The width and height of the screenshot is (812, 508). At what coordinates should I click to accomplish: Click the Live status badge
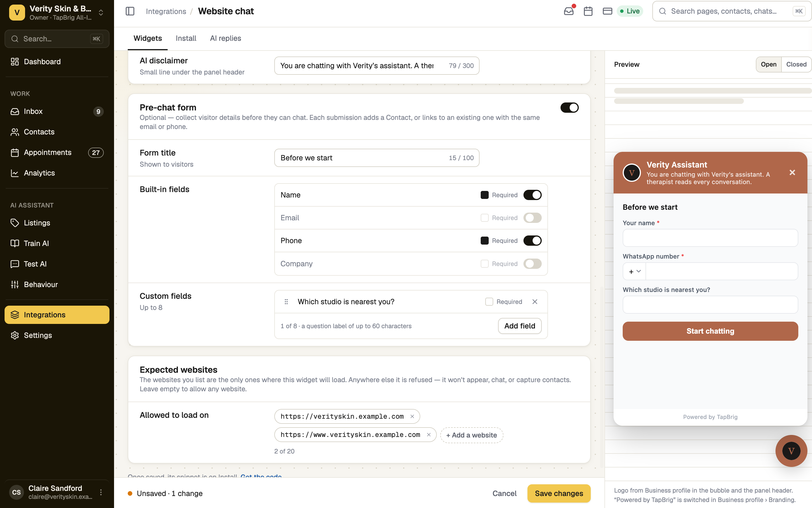[630, 11]
